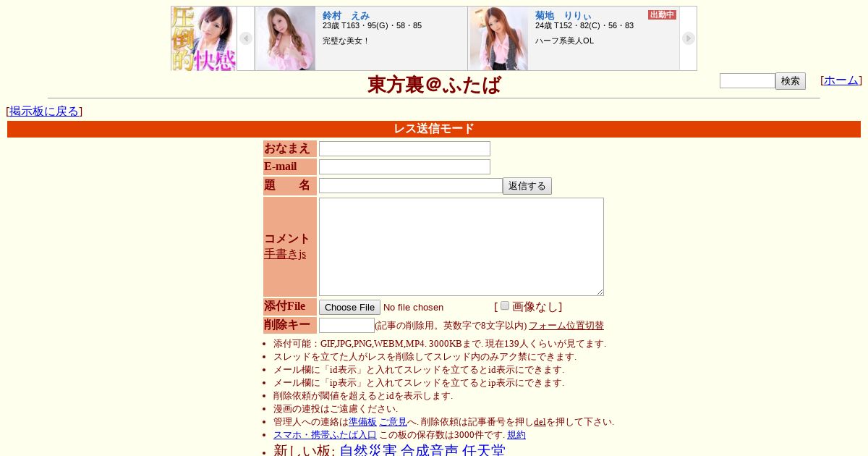This screenshot has height=456, width=868.
Task: Click the ハーフ系美人OL caption text
Action: click(x=564, y=41)
